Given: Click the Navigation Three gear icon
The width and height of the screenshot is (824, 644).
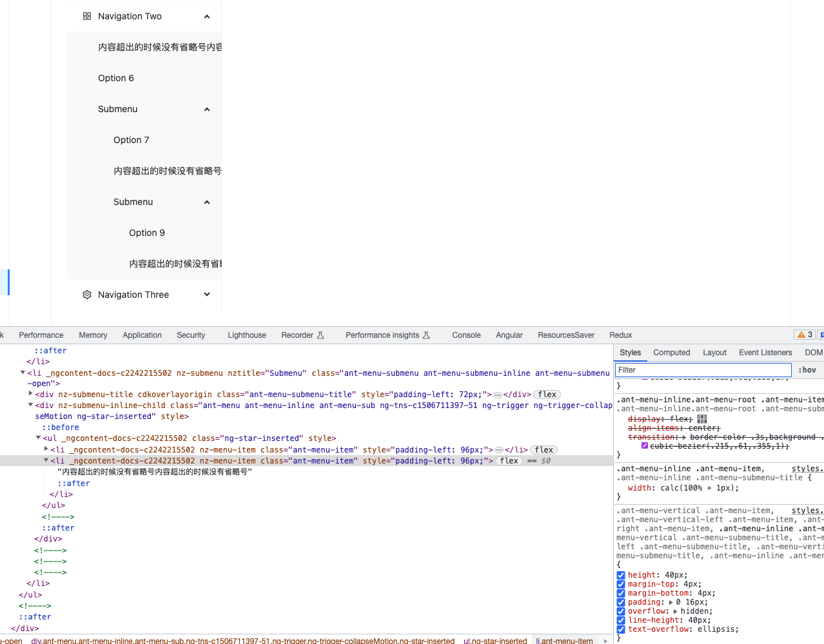Looking at the screenshot, I should point(87,294).
